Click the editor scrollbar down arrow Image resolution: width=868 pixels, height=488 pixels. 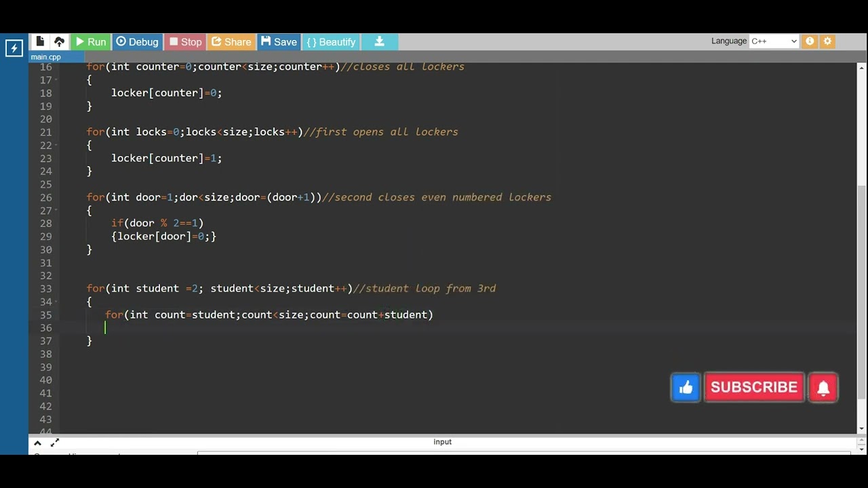point(862,428)
